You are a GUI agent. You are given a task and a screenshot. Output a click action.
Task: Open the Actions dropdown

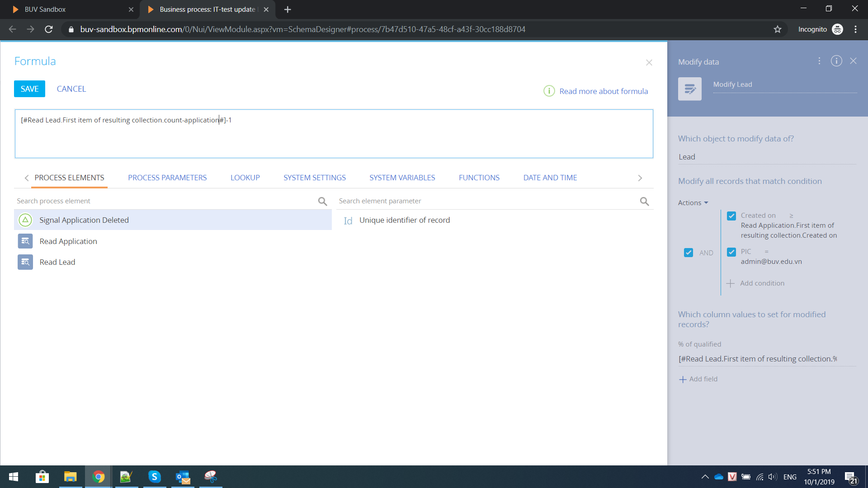click(693, 203)
